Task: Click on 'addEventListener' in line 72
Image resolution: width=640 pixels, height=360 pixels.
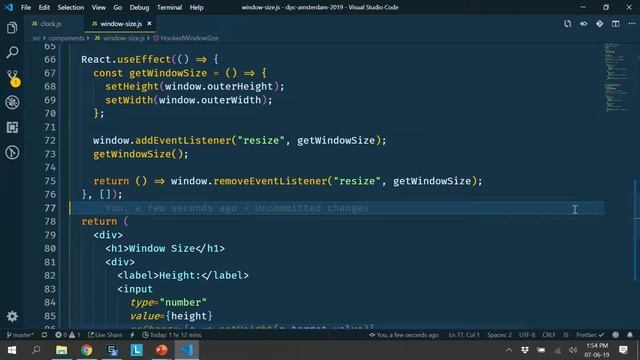Action: click(183, 140)
